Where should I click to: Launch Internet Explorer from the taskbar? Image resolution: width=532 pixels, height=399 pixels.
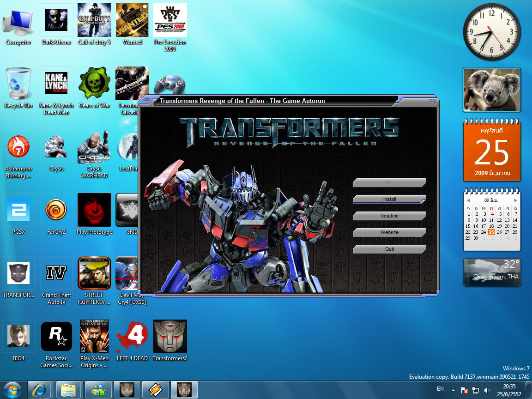pos(39,390)
